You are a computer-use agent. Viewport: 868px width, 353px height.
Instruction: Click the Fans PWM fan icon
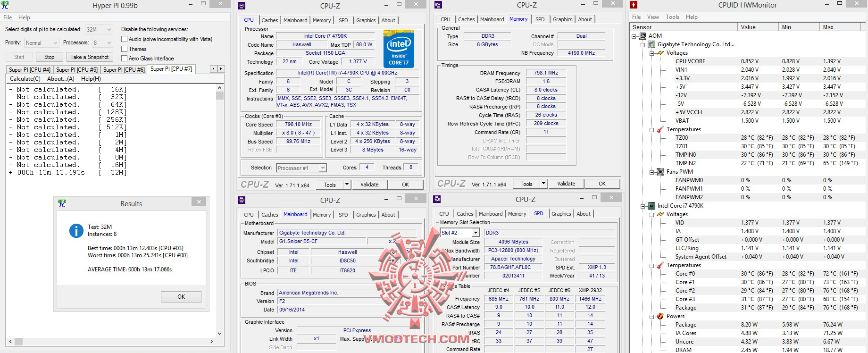(660, 172)
